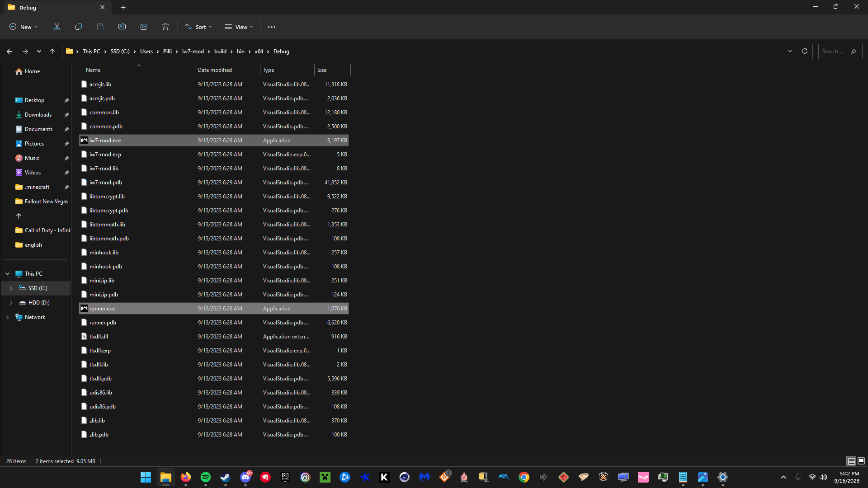Click the Search box field
868x488 pixels.
(x=834, y=52)
